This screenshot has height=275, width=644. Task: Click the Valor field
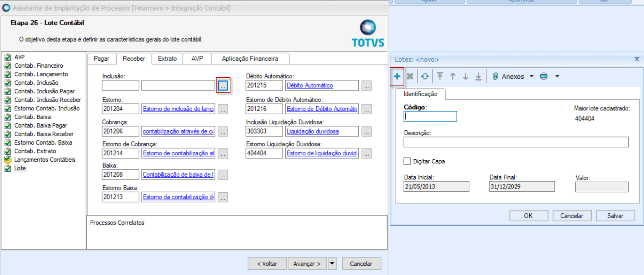[x=602, y=187]
